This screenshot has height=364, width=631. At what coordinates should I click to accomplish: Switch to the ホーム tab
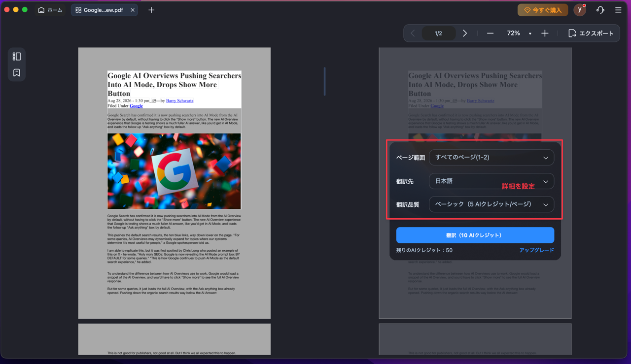50,10
